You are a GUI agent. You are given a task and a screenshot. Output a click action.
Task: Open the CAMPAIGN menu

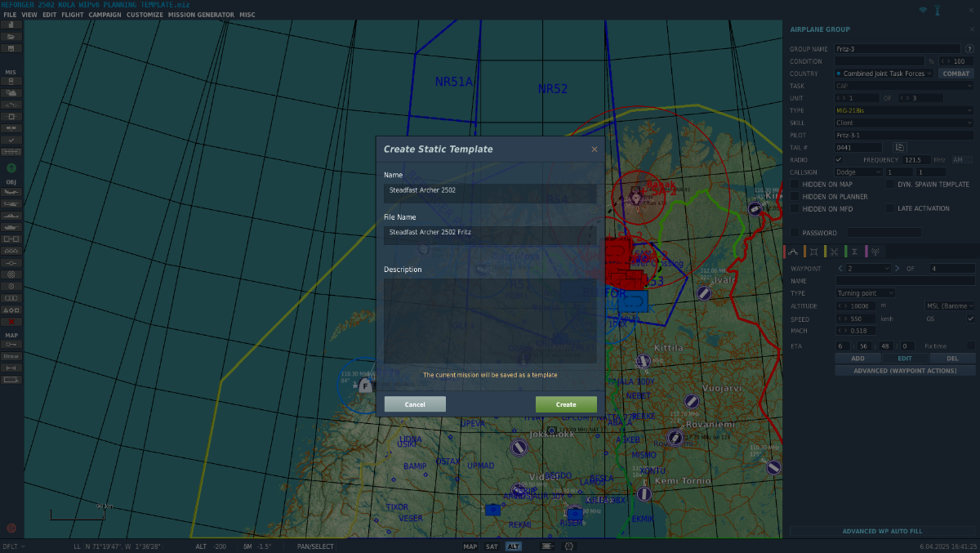(105, 15)
